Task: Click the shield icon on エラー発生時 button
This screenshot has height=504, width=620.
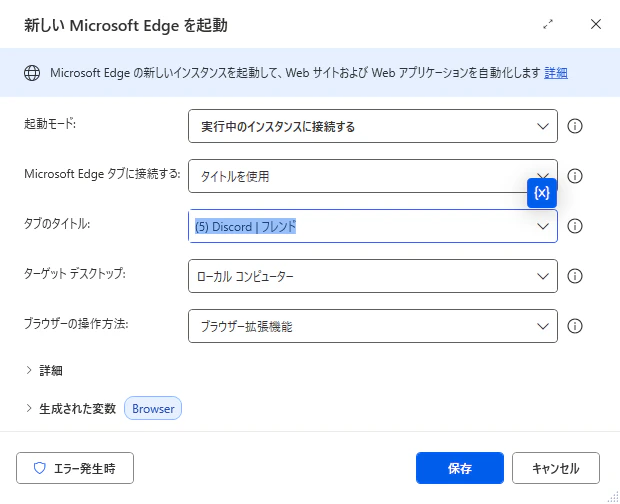Action: click(40, 468)
